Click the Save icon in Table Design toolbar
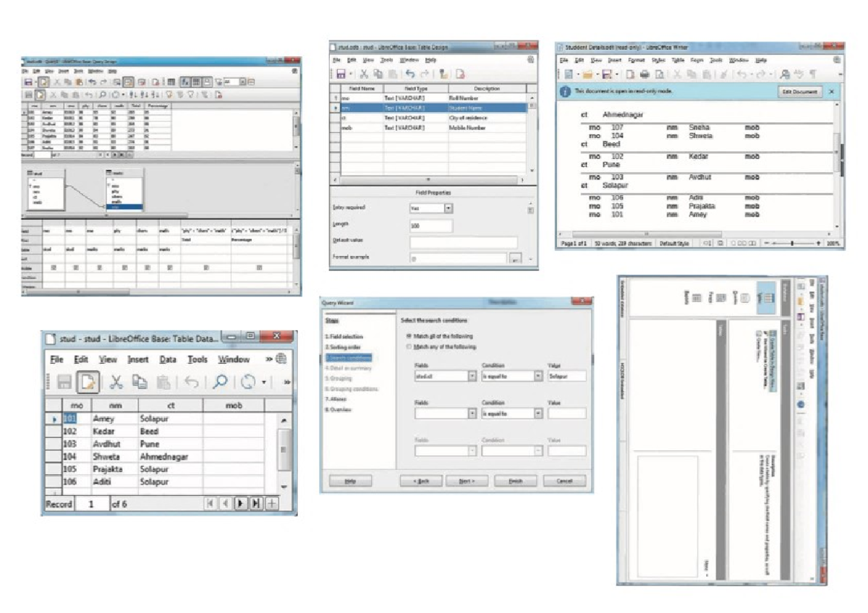This screenshot has height=613, width=868. (x=341, y=73)
